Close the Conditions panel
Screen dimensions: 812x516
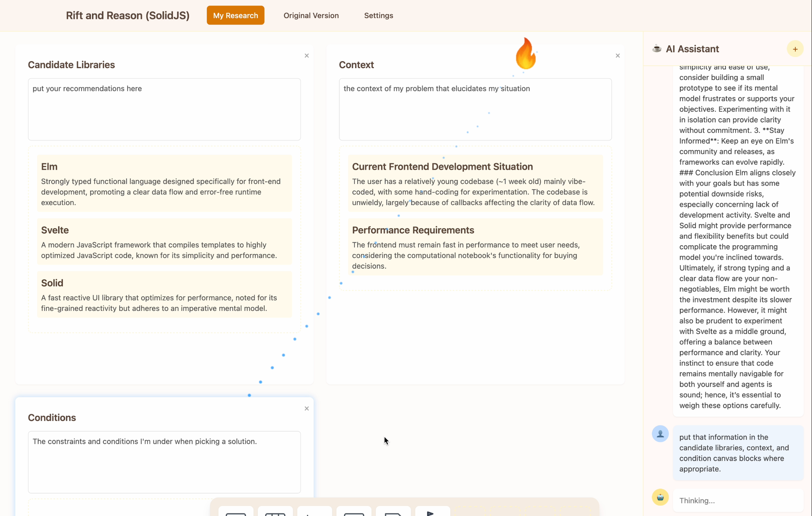pos(307,408)
